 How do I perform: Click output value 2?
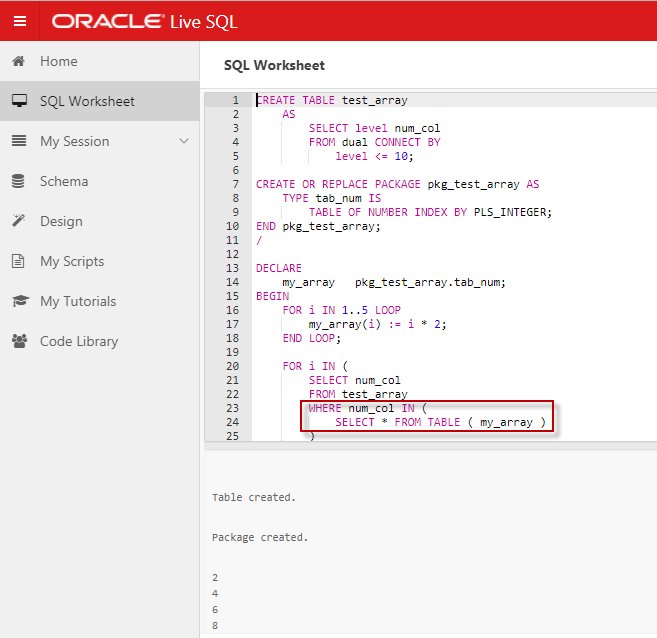tap(215, 578)
